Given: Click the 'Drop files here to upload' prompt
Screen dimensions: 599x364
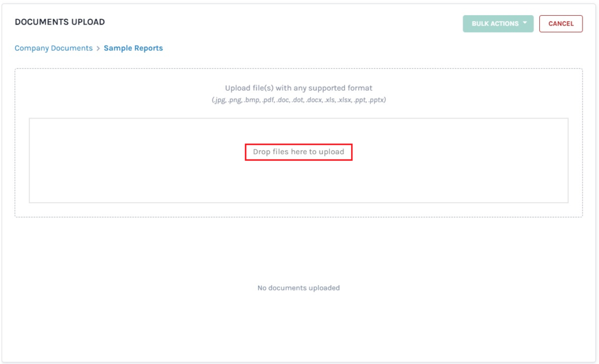Looking at the screenshot, I should (298, 152).
